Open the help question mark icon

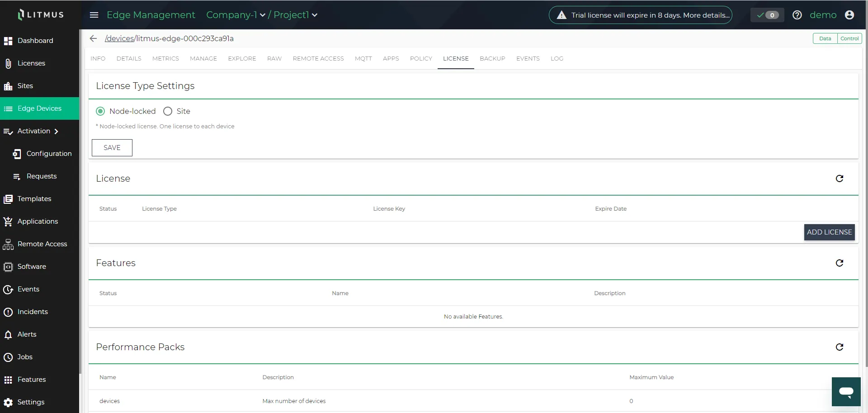tap(797, 15)
